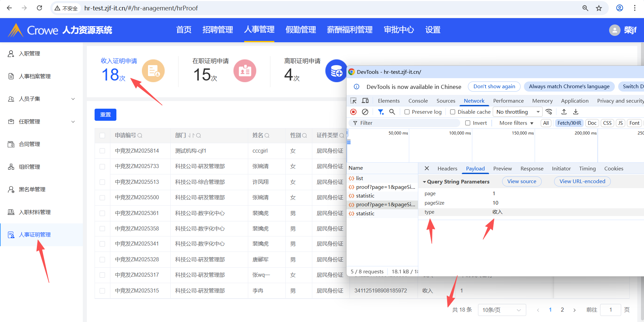
Task: Toggle the network filter funnel icon
Action: pos(381,112)
